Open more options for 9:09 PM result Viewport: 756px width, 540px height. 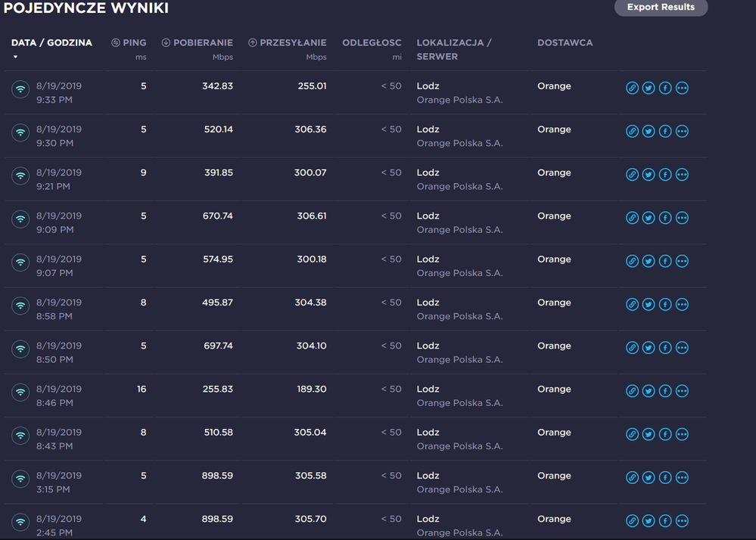682,218
